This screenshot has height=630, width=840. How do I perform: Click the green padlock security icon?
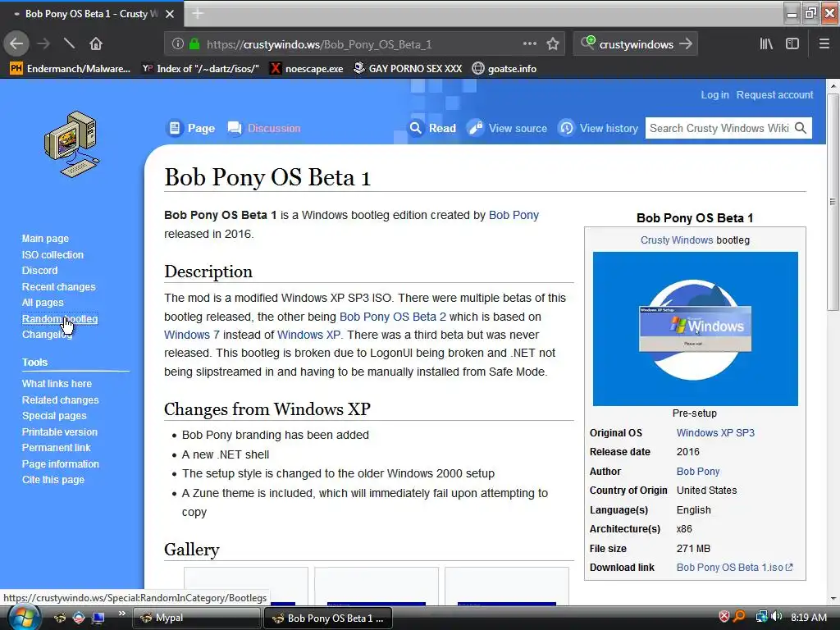(x=194, y=44)
